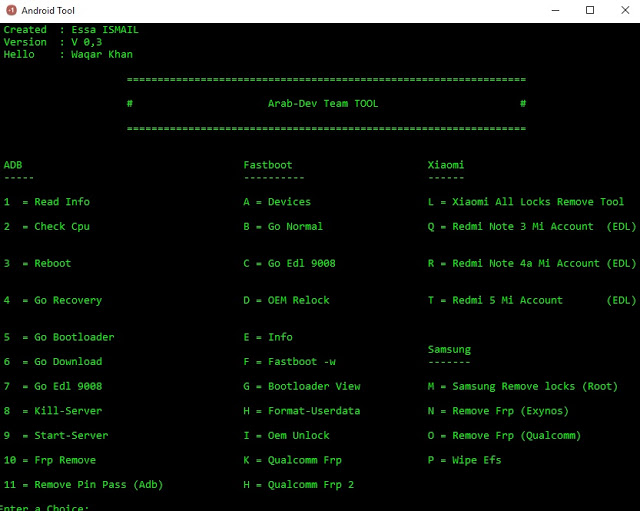The width and height of the screenshot is (640, 511).
Task: Click 'Remove Pin Pass (Adb)' text
Action: (98, 484)
